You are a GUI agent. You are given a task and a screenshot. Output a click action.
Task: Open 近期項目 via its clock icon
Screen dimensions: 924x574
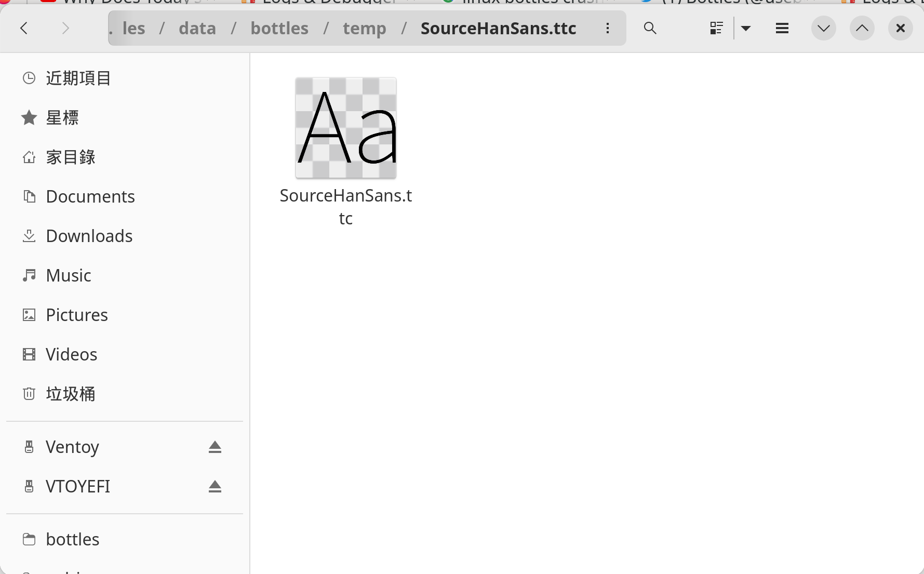point(29,78)
